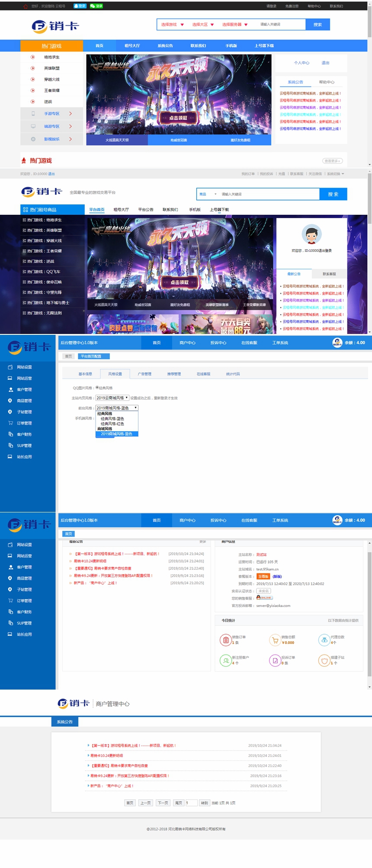Viewport: 372px width, 868px height.
Task: Open 上号器下载 in the blue navigation bar
Action: [264, 46]
